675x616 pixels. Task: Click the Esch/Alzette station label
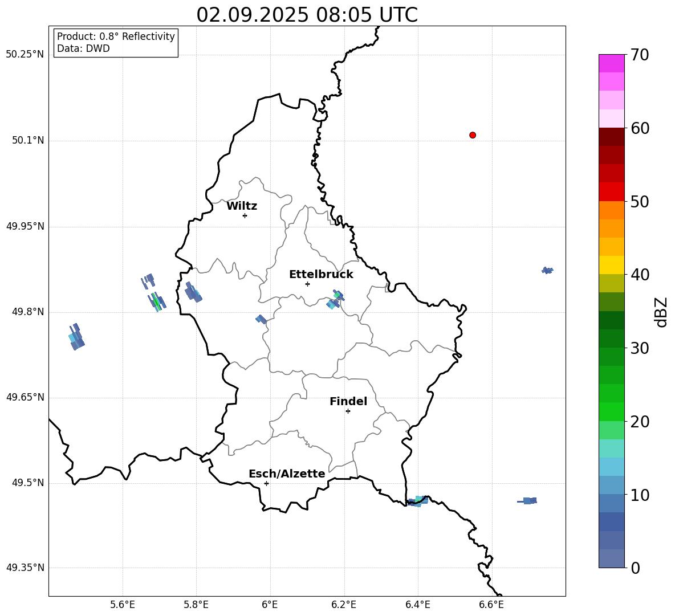click(x=287, y=474)
